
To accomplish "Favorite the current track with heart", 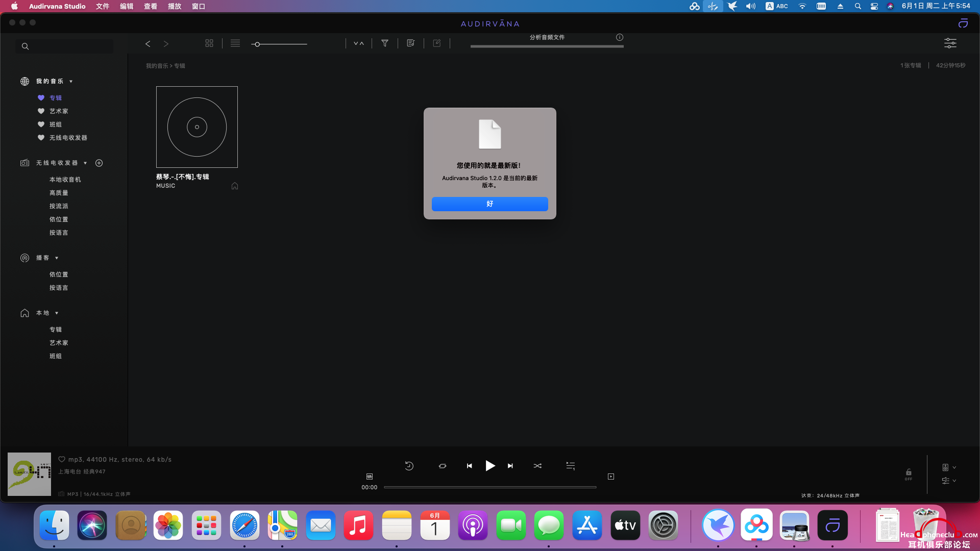I will [x=62, y=459].
